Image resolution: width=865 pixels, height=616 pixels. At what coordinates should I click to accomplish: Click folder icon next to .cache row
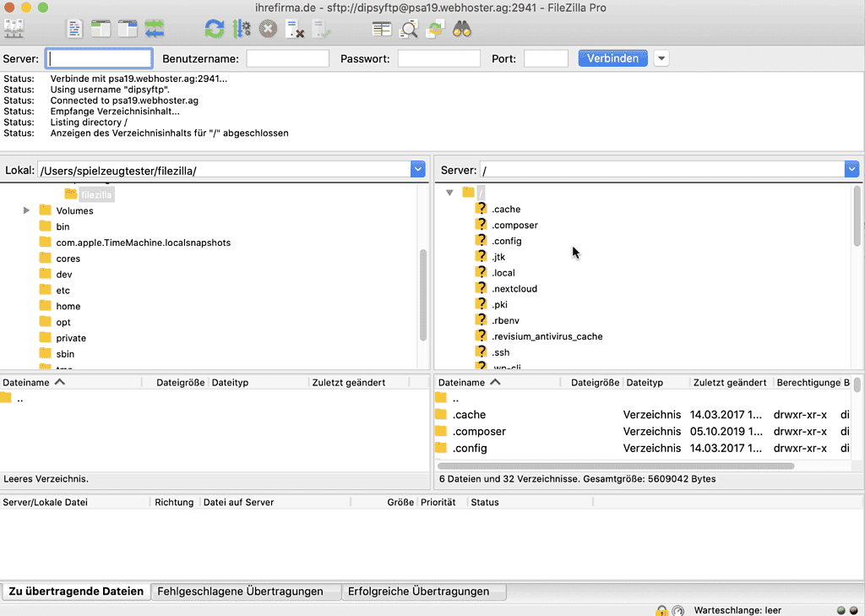point(441,415)
